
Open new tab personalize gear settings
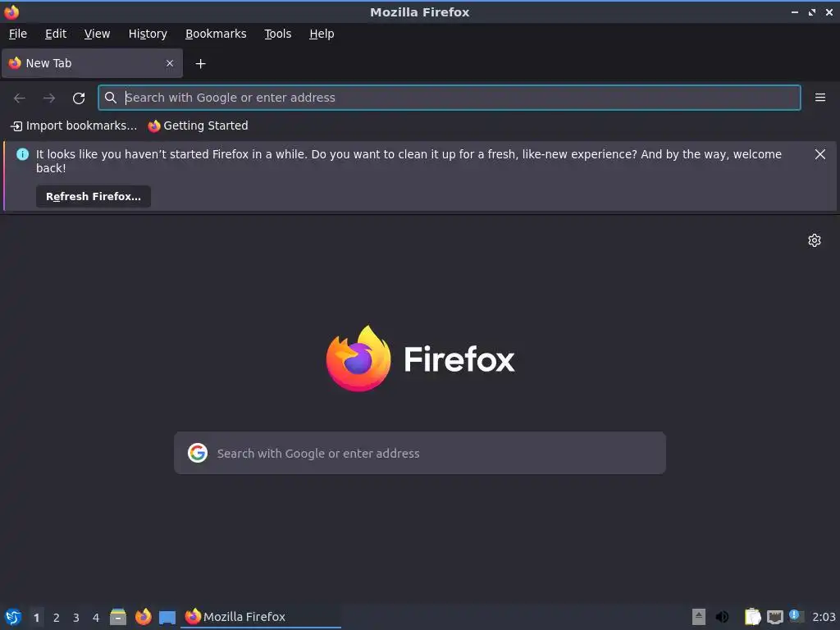coord(815,240)
